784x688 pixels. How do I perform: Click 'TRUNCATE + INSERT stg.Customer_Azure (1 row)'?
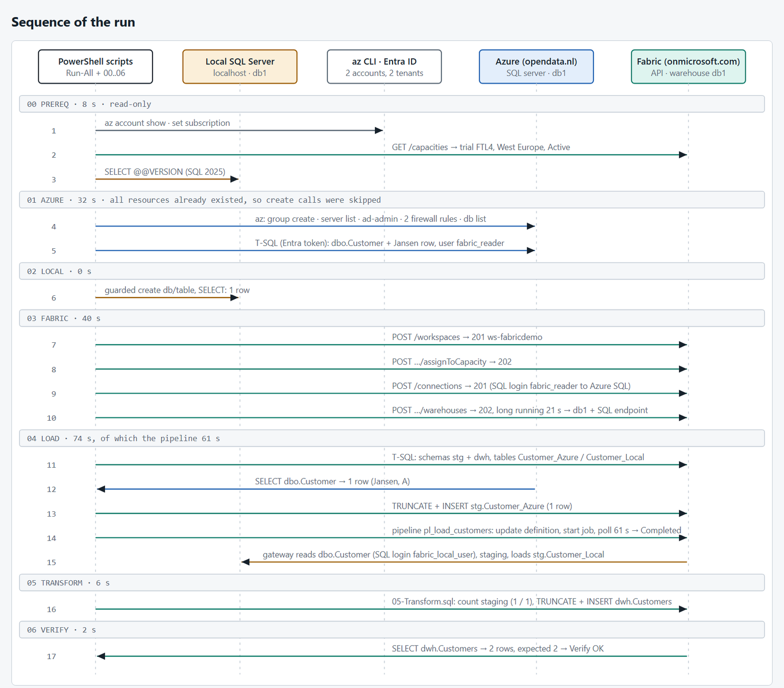pyautogui.click(x=482, y=506)
